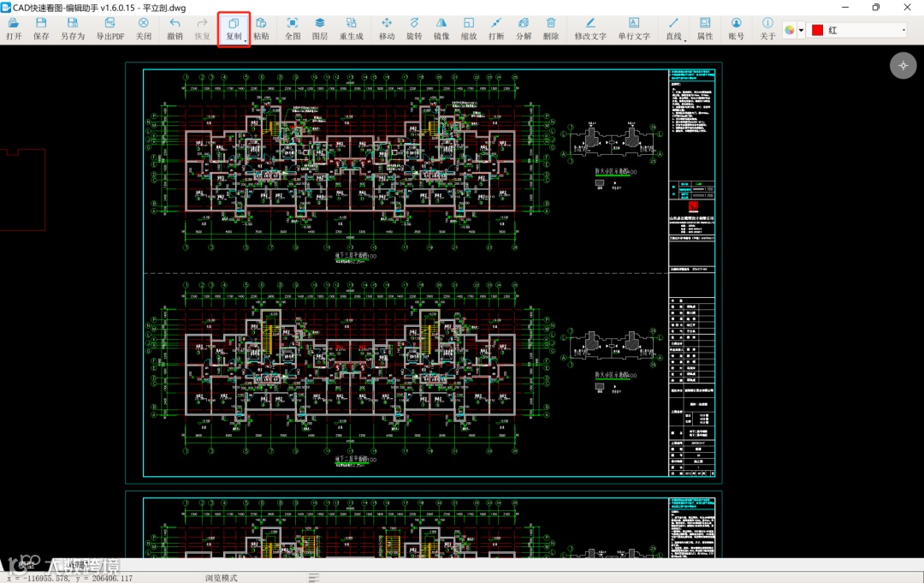
Task: Click the coordinate readout in status bar
Action: (x=69, y=578)
